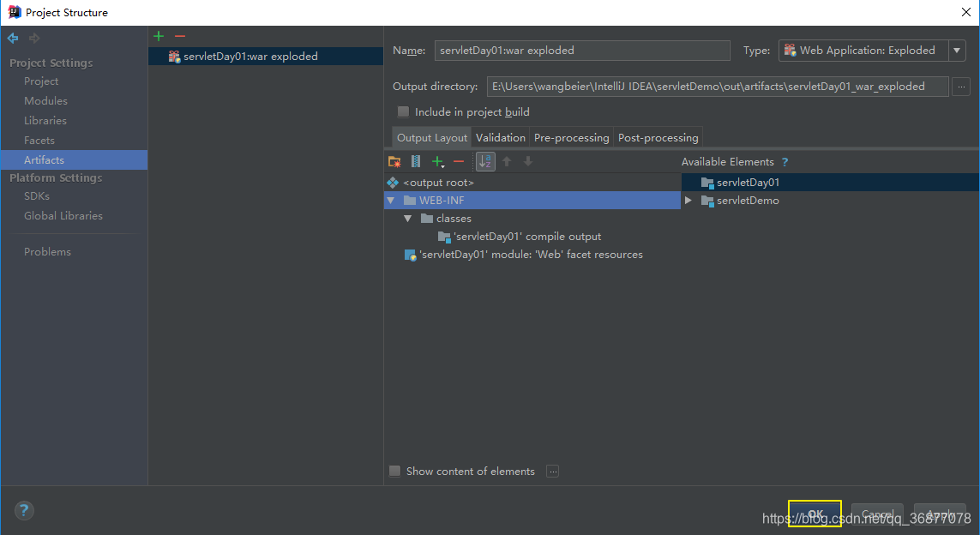Switch to Output Layout tab
The image size is (980, 535).
432,137
